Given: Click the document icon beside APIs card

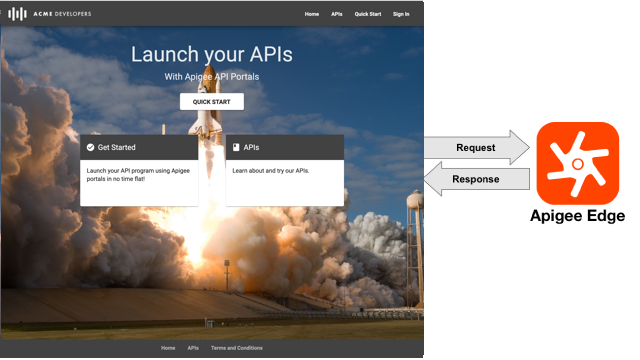Looking at the screenshot, I should pos(236,147).
